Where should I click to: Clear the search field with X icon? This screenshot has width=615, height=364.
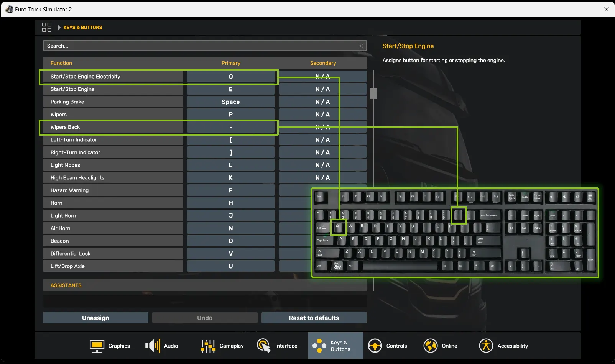(361, 46)
